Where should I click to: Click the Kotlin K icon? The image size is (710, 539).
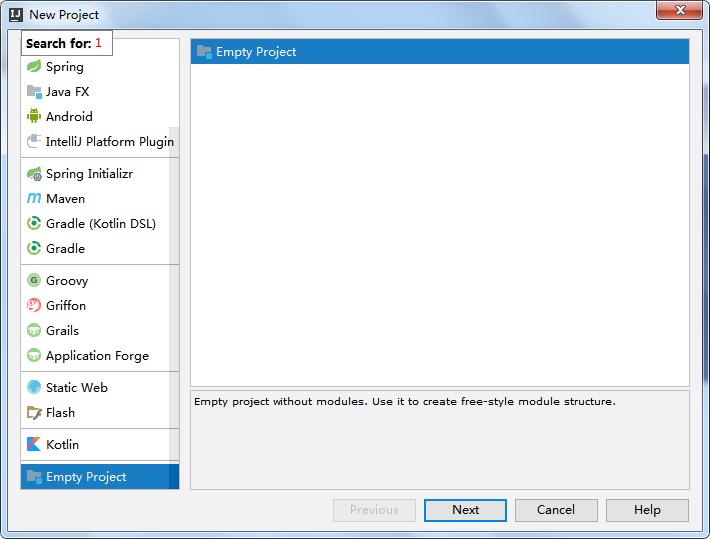pos(34,444)
